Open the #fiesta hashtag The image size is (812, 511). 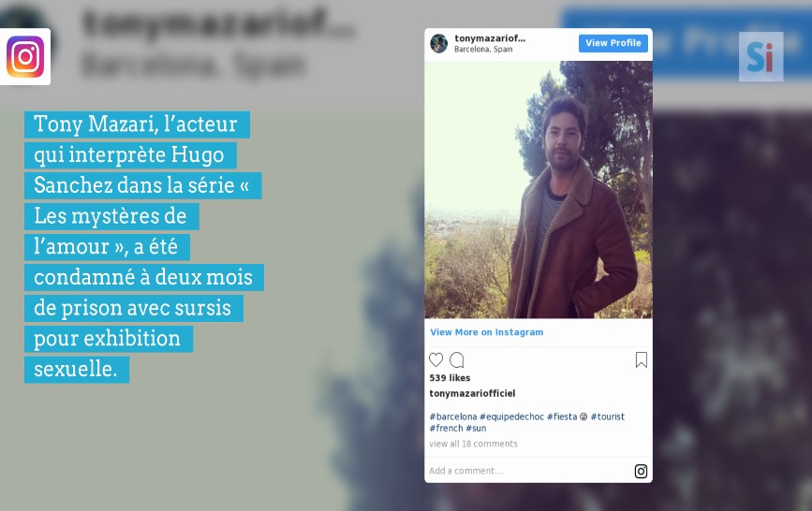tap(562, 416)
